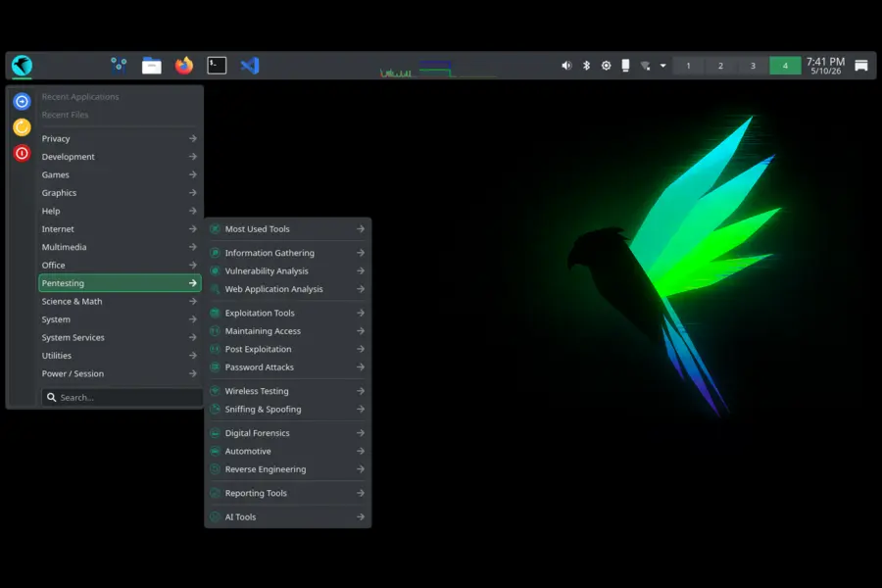Expand the Science & Math submenu arrow

point(193,301)
